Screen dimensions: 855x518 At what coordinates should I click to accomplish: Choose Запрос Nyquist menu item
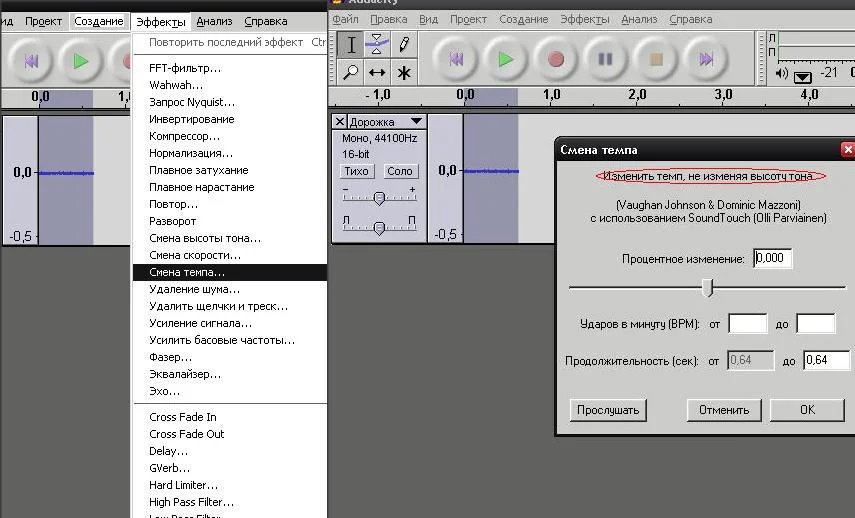tap(230, 102)
